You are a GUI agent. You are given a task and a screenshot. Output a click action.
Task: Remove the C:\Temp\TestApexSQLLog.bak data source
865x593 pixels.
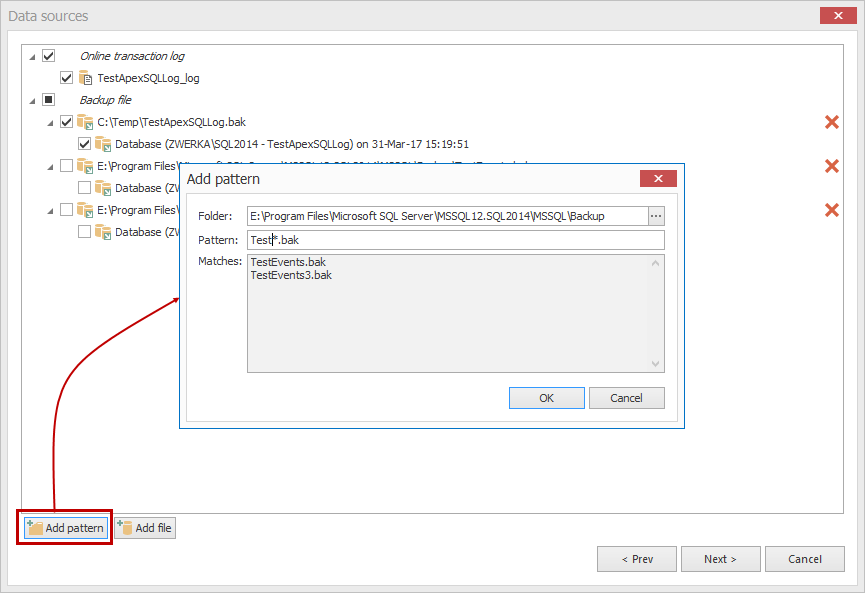click(x=832, y=122)
